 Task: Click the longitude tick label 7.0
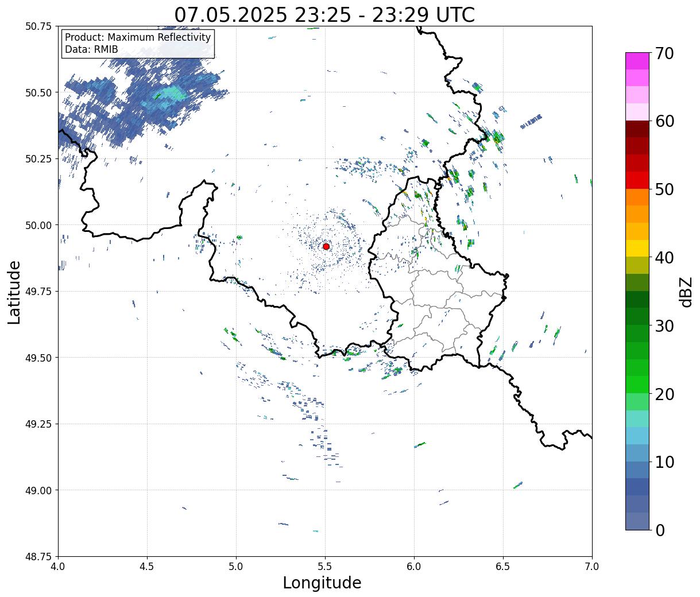coord(592,567)
